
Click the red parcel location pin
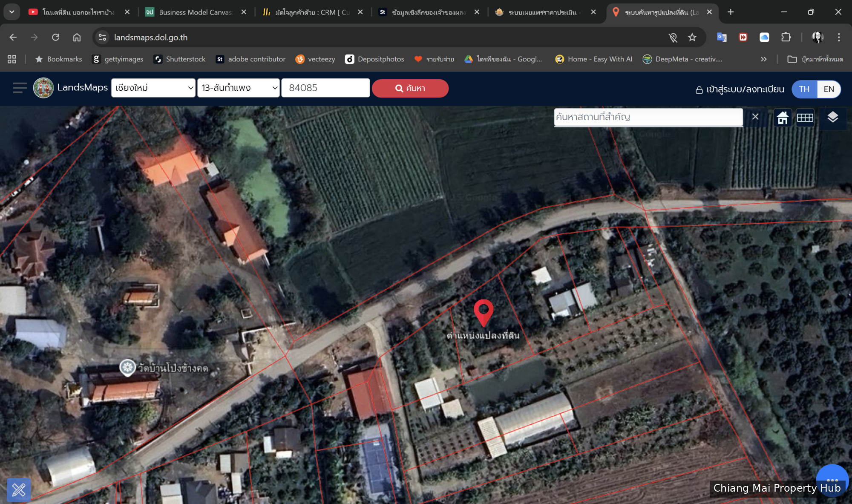[484, 311]
